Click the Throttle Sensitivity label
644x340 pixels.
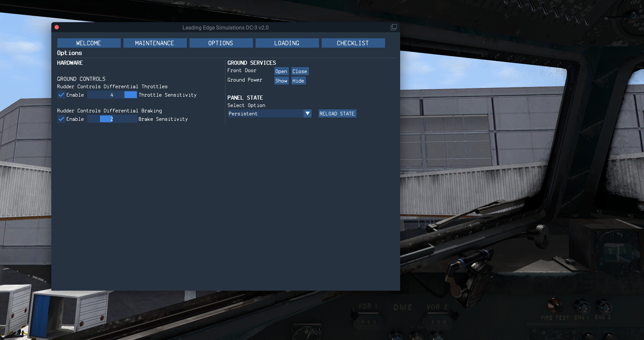click(x=168, y=95)
